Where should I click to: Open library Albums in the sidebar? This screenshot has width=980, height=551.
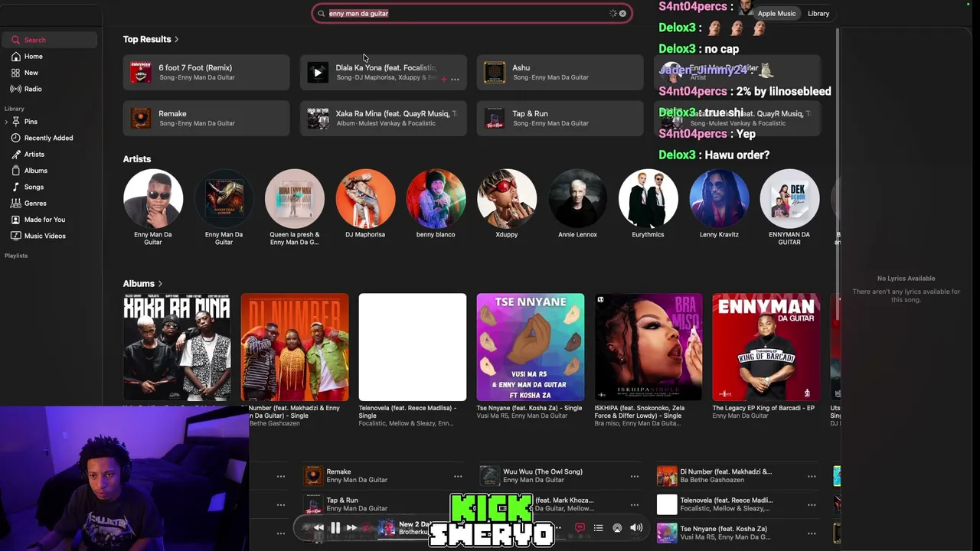[x=48, y=171]
